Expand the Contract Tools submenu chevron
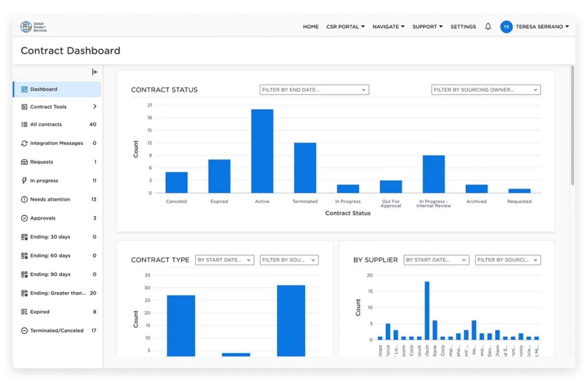 point(95,106)
